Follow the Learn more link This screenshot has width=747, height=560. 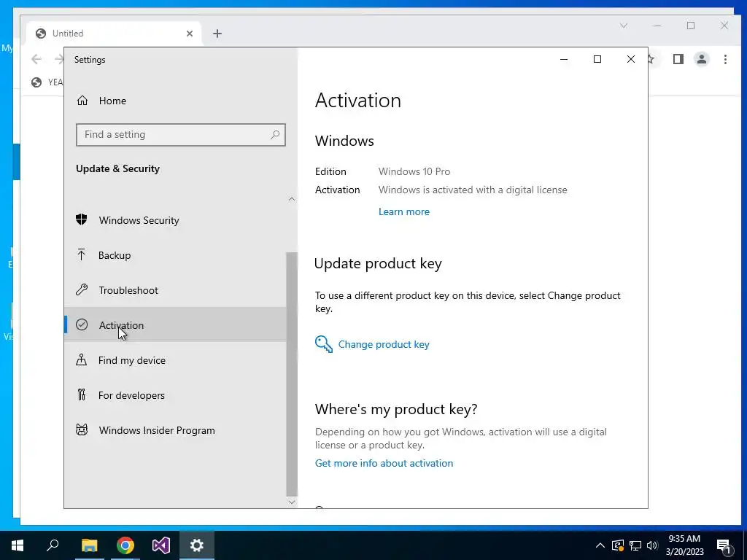click(404, 212)
